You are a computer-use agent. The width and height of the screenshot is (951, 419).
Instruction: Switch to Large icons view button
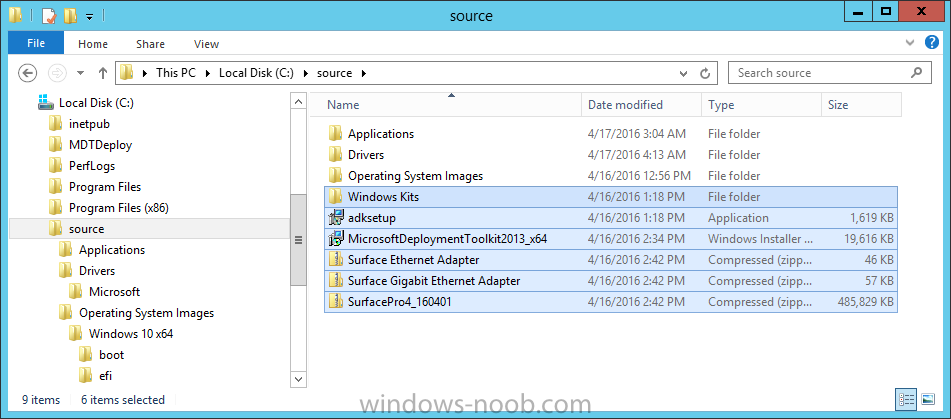tap(927, 399)
